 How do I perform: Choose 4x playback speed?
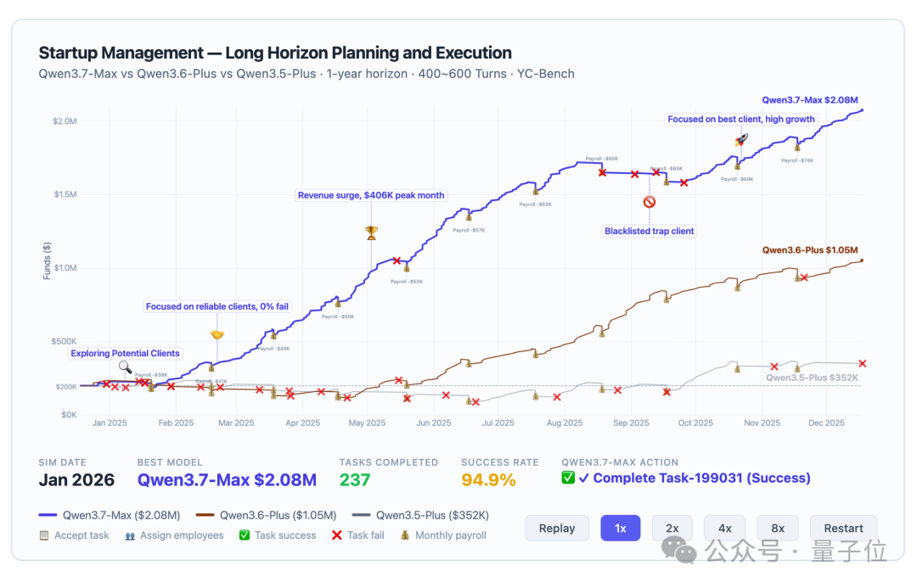[725, 529]
